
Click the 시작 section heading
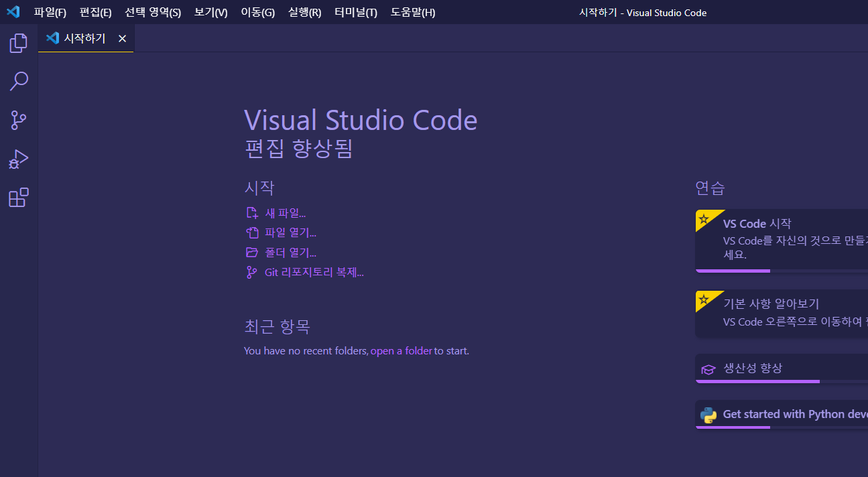259,188
